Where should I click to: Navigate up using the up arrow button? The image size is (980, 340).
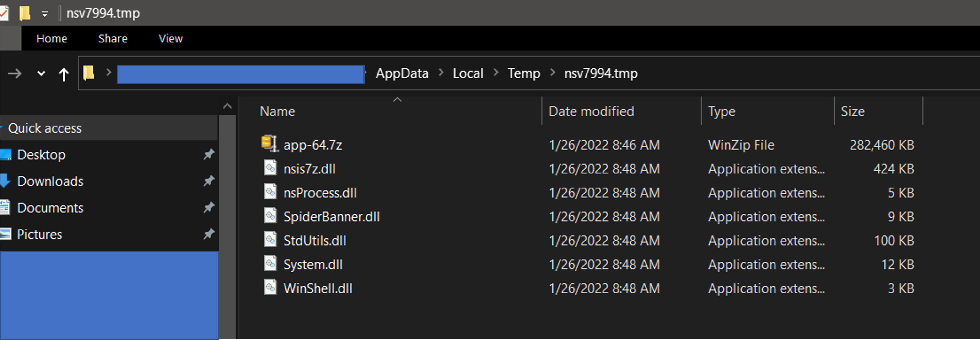(63, 74)
